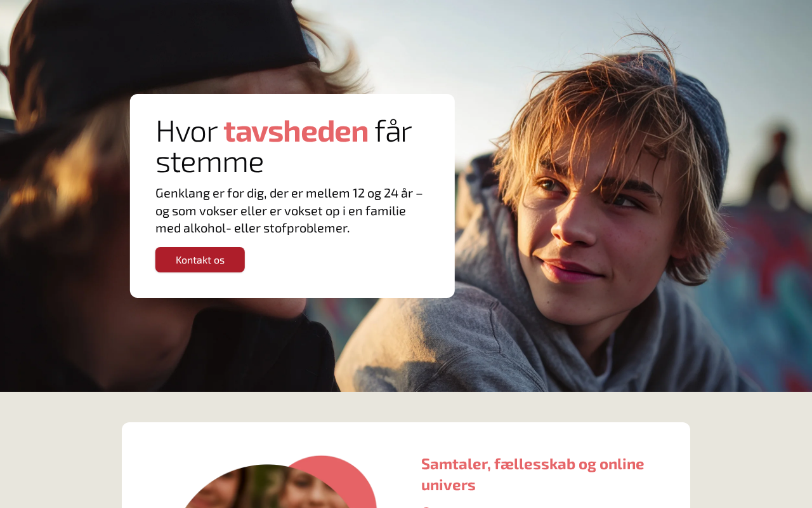Image resolution: width=812 pixels, height=508 pixels.
Task: Select the Samtaler, fællesskab og online univers heading
Action: point(532,474)
